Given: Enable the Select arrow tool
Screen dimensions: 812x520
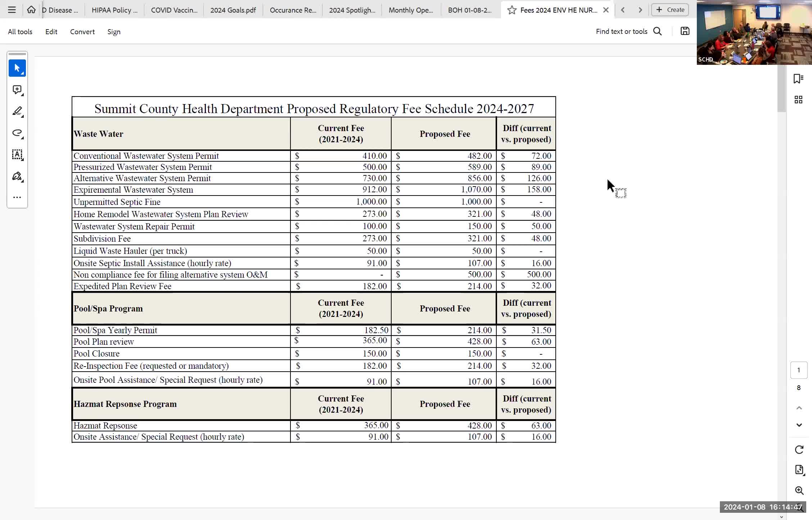Looking at the screenshot, I should point(17,68).
